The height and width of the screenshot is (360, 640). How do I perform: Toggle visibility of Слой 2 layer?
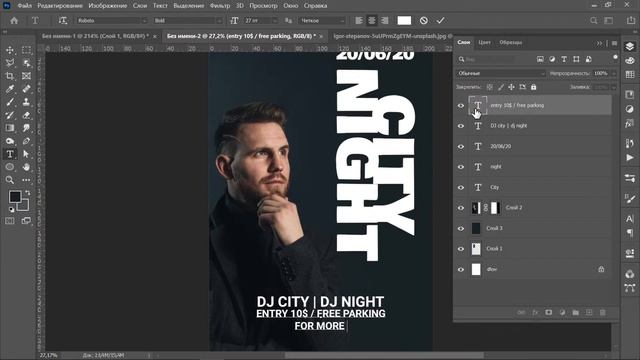461,208
